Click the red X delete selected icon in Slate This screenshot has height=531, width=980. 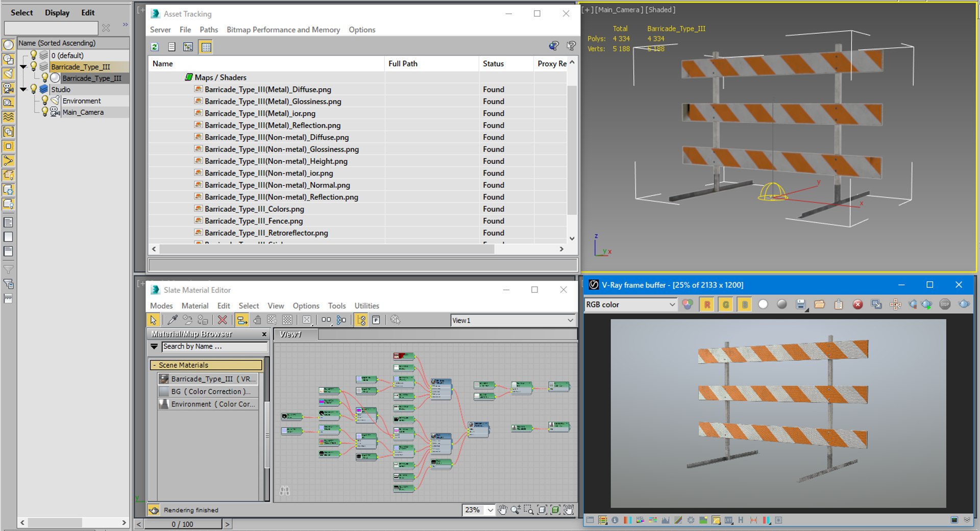pyautogui.click(x=222, y=320)
